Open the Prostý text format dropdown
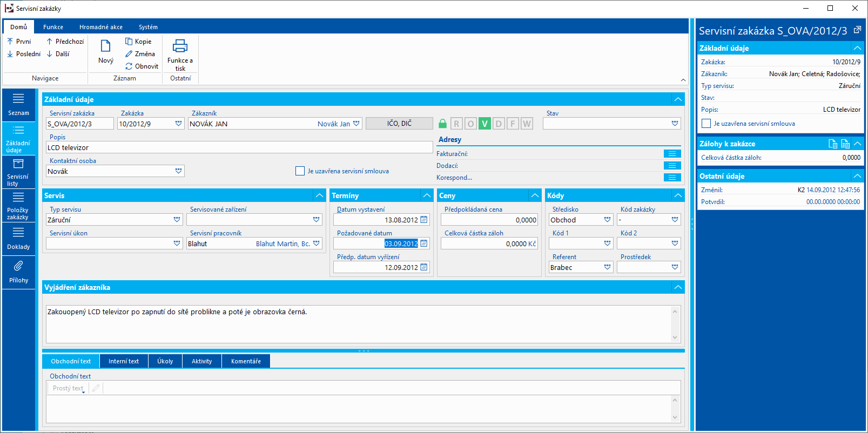Viewport: 868px width, 433px height. 69,388
